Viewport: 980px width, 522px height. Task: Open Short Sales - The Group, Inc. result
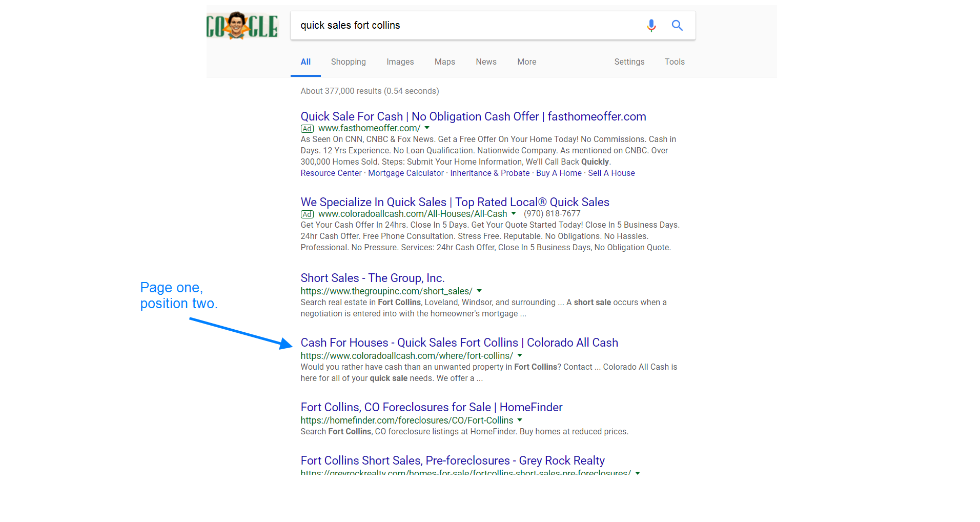373,278
